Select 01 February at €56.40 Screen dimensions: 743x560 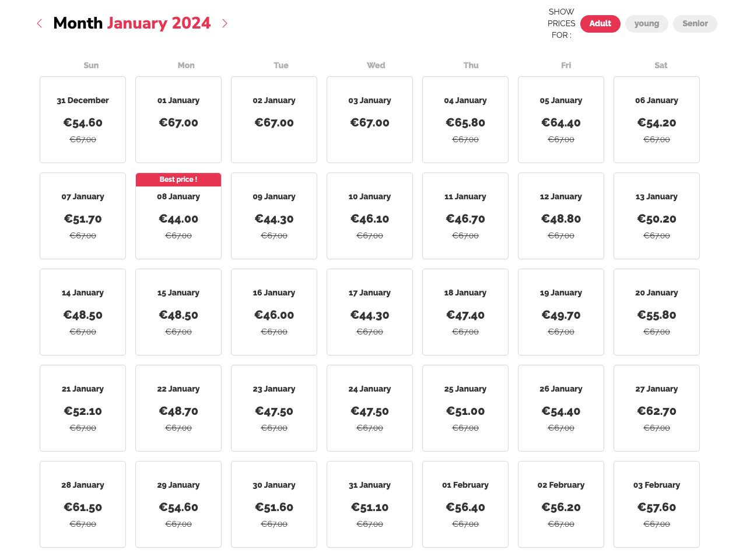(x=465, y=505)
